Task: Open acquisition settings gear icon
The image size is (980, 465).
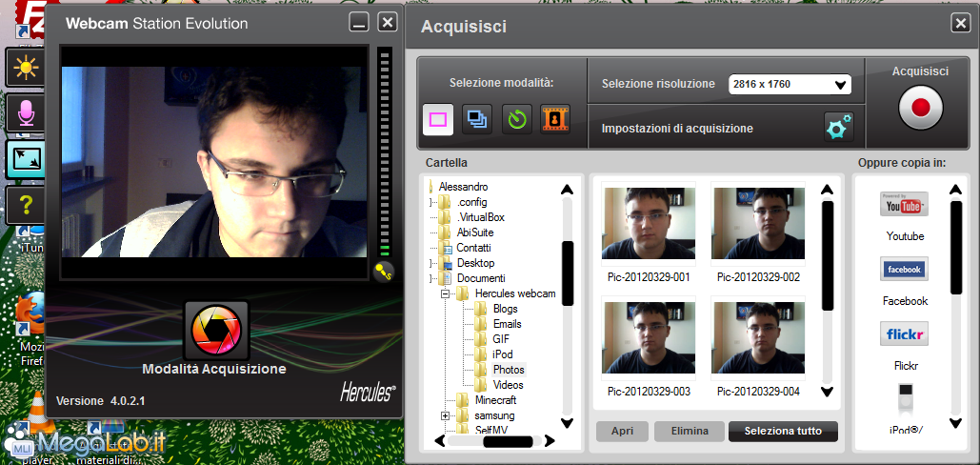Action: pos(838,128)
